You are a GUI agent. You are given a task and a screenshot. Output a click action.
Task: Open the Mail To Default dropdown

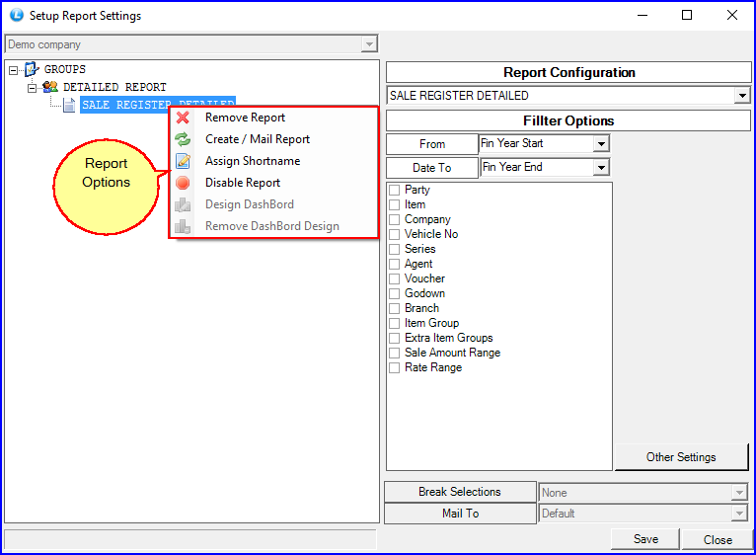click(739, 514)
